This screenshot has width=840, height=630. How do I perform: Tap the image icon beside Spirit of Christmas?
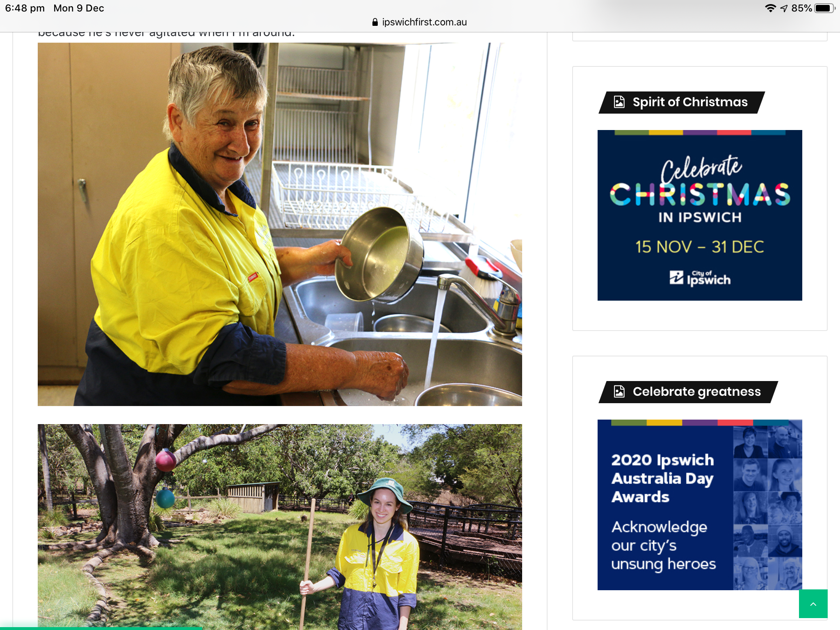pos(619,102)
